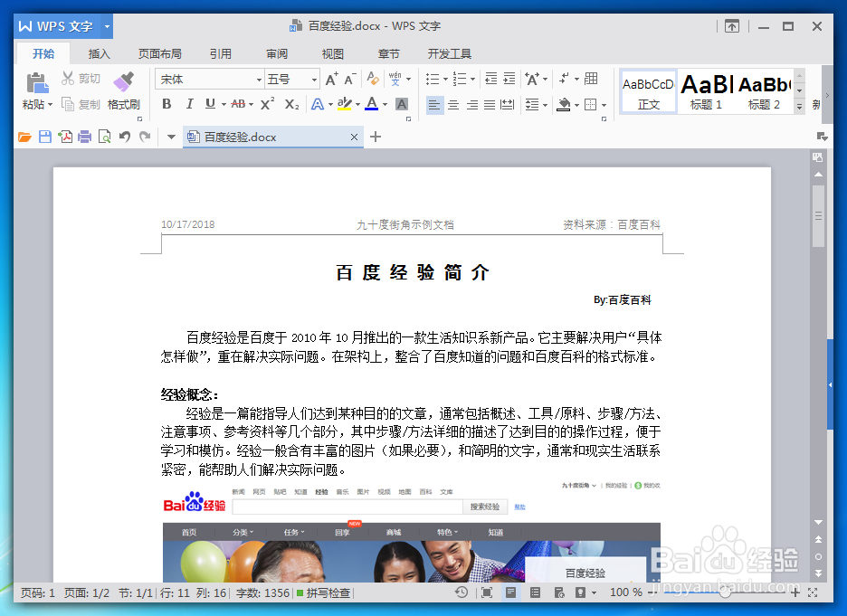Viewport: 847px width, 616px height.
Task: Select web layout view icon in status bar
Action: [x=559, y=592]
